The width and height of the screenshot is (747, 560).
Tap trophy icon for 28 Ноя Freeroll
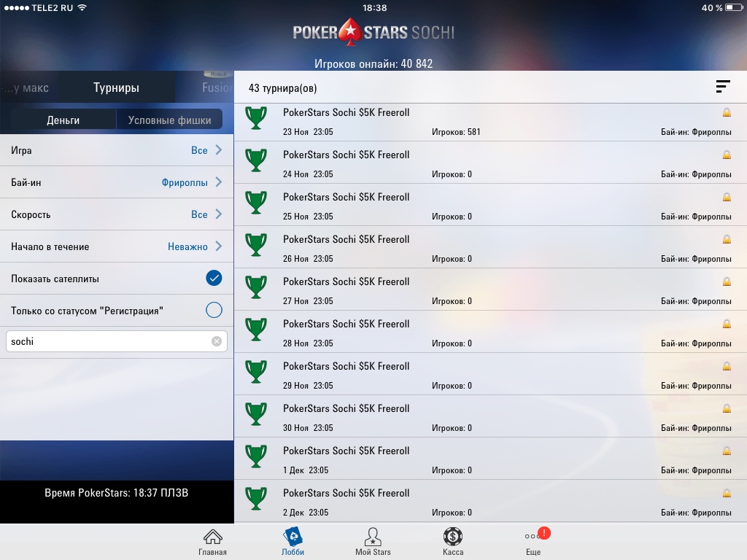click(x=256, y=330)
